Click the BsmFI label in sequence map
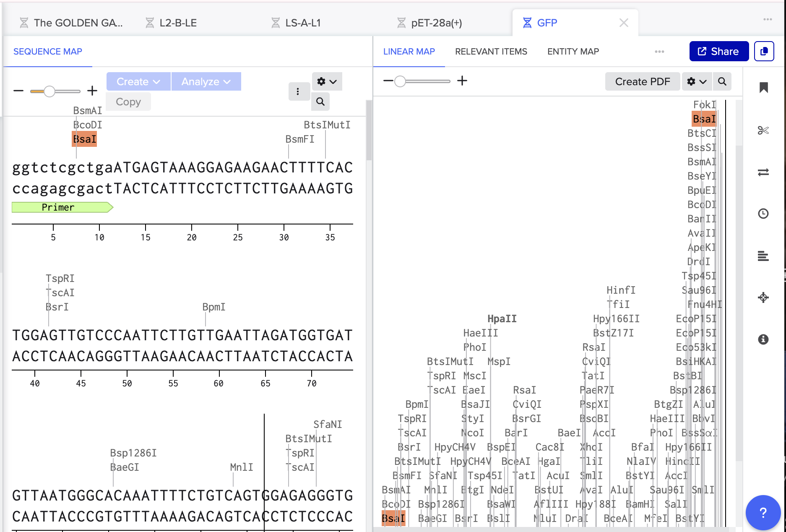Screen dimensions: 786x532 tap(300, 139)
